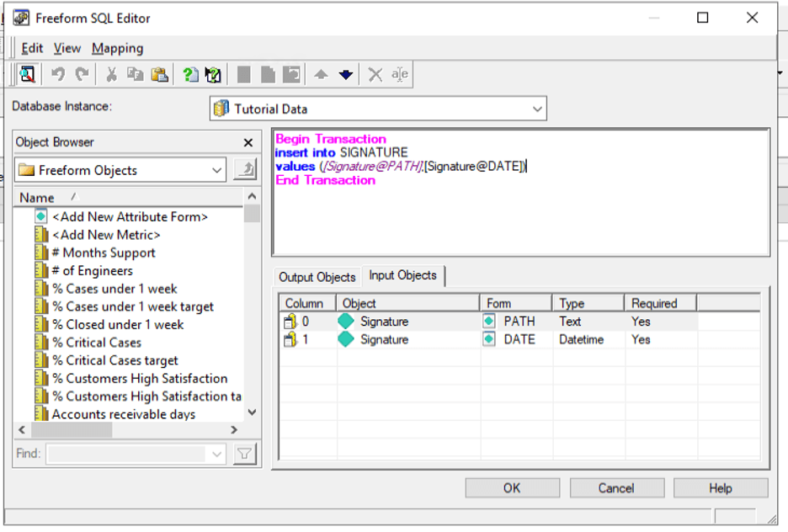The width and height of the screenshot is (788, 532).
Task: Click the Cut scissors icon
Action: point(111,75)
